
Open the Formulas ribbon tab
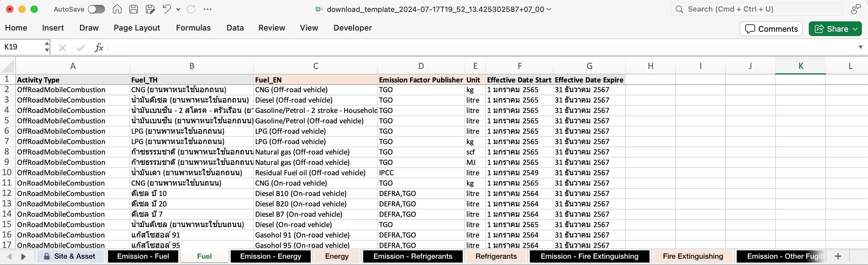pos(193,28)
